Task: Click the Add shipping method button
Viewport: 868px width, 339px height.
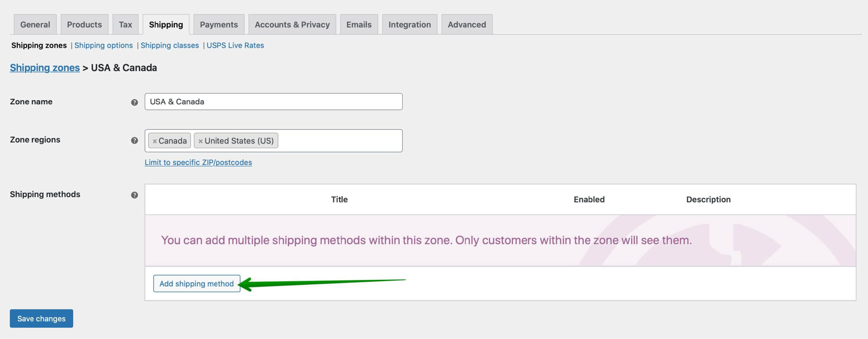Action: [197, 283]
